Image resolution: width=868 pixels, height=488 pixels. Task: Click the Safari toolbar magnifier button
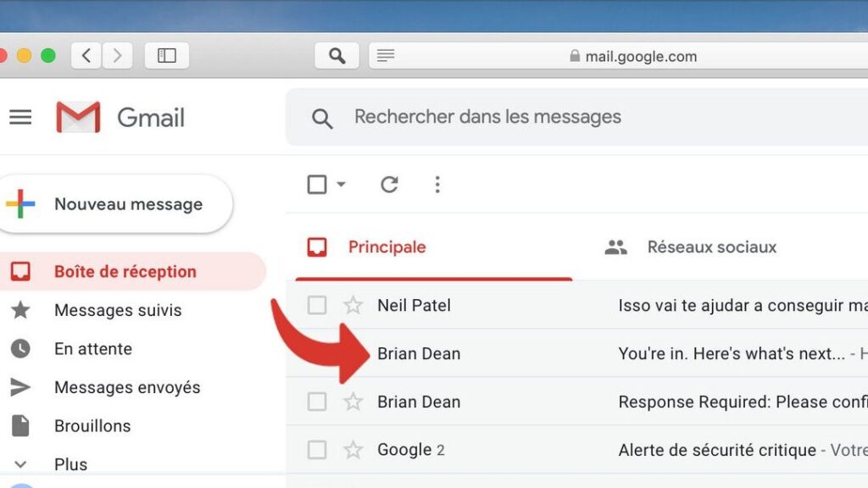tap(337, 55)
